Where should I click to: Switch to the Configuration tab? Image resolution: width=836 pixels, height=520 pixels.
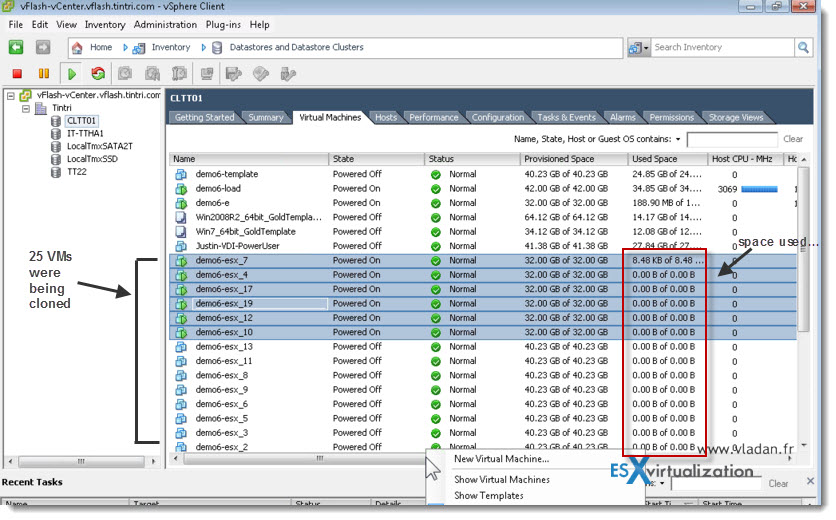[497, 117]
